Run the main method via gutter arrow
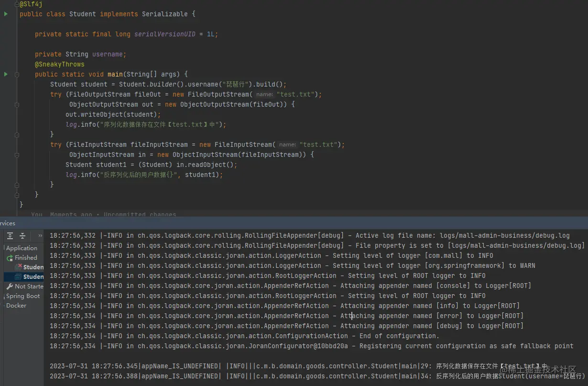 click(6, 74)
